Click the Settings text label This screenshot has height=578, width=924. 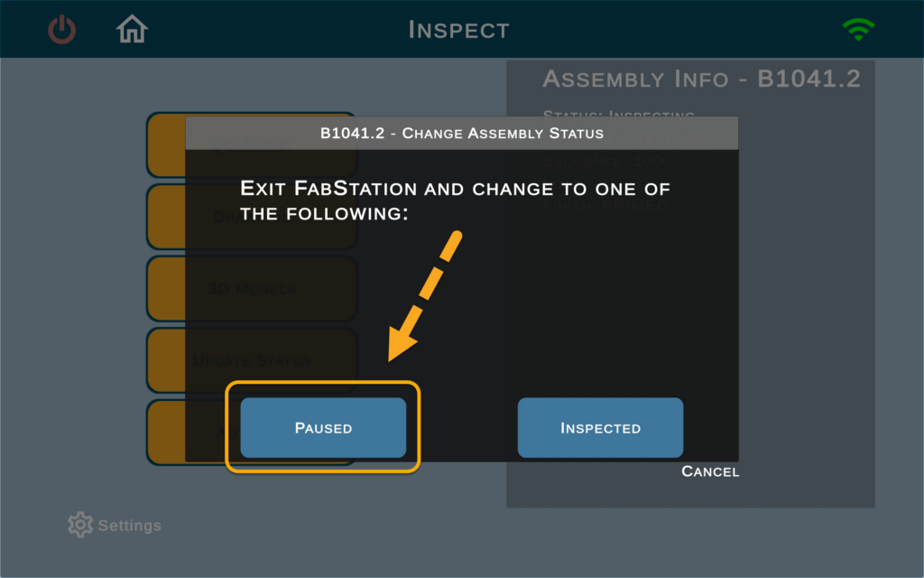click(130, 525)
